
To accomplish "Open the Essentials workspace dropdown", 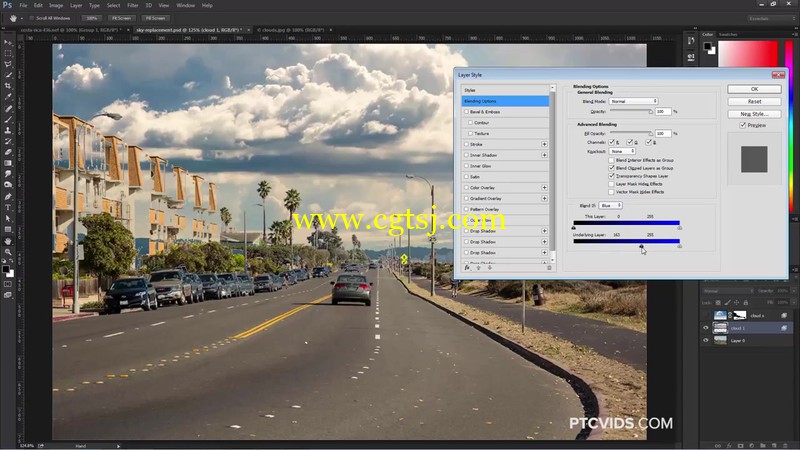I will coord(770,18).
